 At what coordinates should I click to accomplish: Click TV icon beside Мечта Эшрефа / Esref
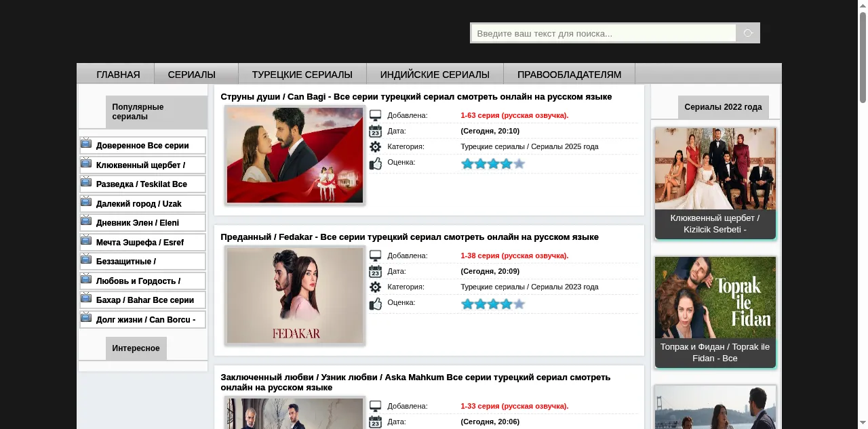[x=86, y=240]
